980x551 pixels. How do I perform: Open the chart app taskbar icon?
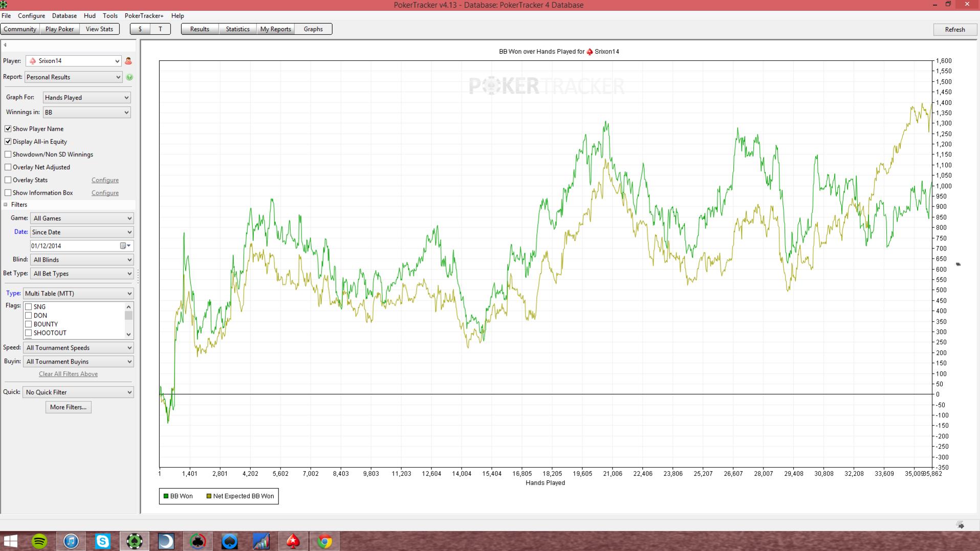click(262, 541)
